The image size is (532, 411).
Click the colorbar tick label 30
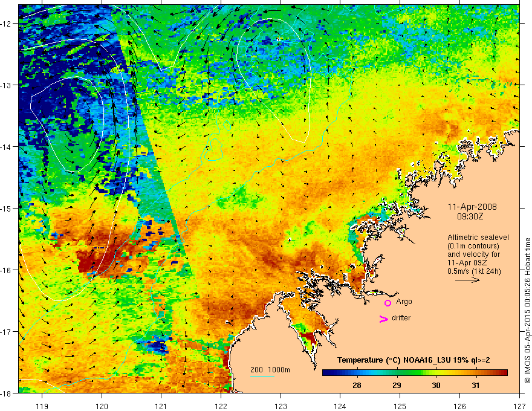[436, 385]
